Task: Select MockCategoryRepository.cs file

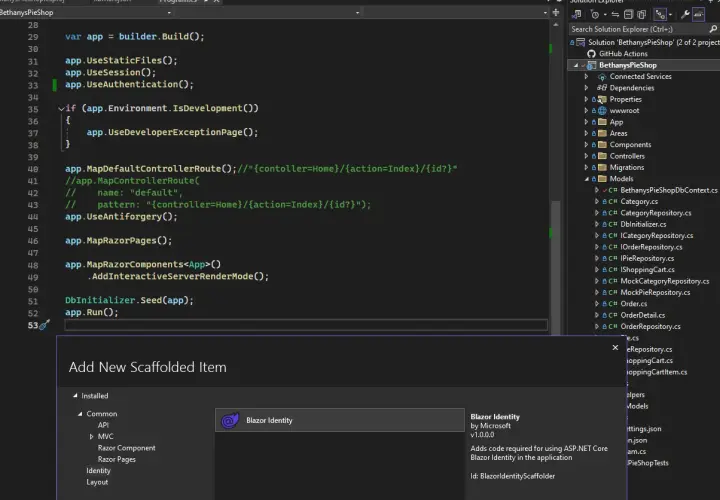Action: pyautogui.click(x=665, y=281)
